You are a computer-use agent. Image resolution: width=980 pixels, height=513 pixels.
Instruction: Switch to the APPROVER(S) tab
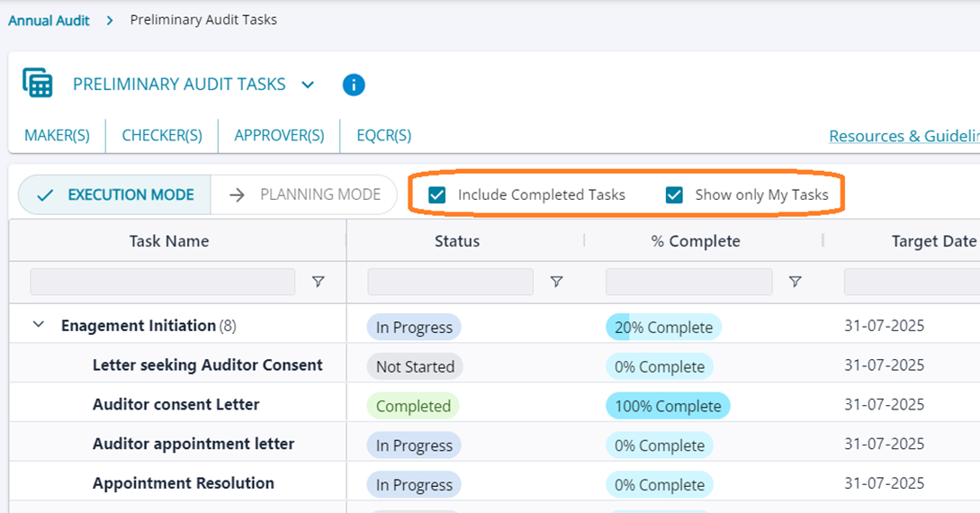(x=279, y=136)
